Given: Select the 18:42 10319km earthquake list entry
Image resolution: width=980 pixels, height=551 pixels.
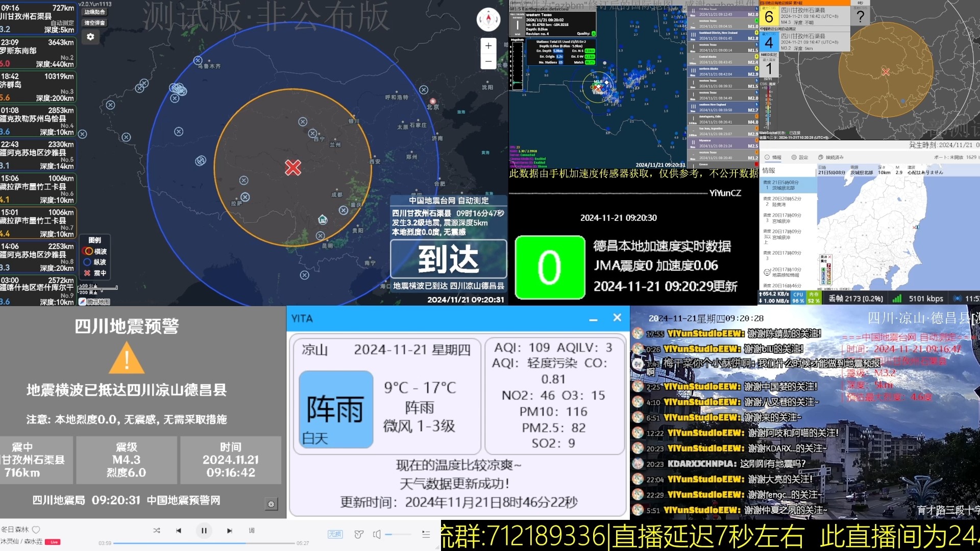Looking at the screenshot, I should pos(38,87).
